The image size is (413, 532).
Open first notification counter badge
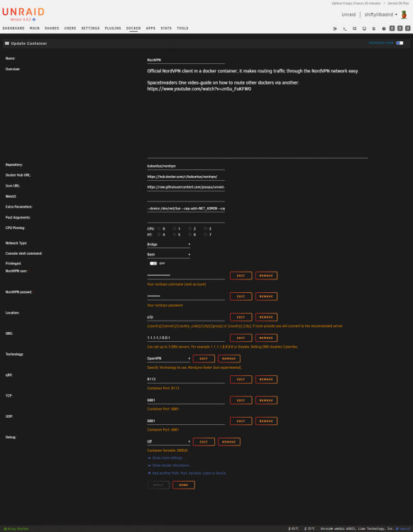(392, 28)
